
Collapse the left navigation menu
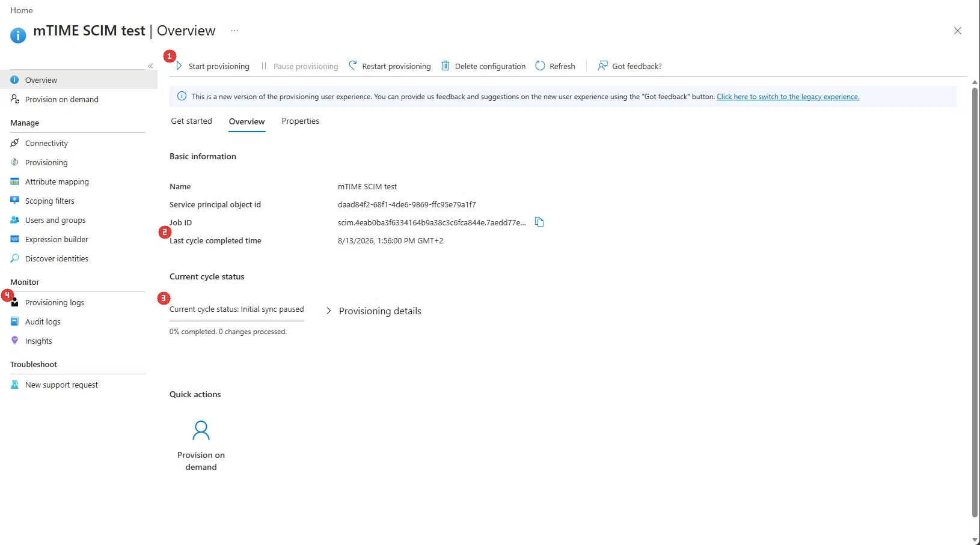[x=150, y=66]
